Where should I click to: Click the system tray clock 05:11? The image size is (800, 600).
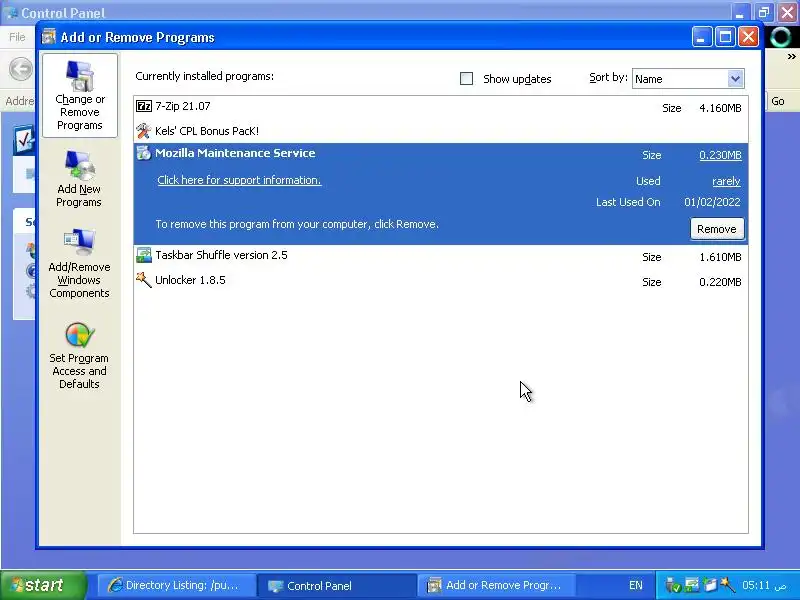point(764,585)
